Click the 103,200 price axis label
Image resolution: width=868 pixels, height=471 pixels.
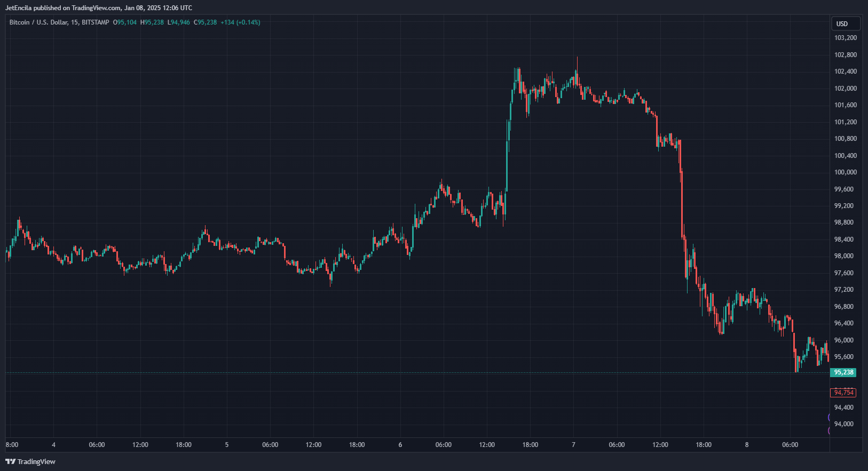point(846,38)
